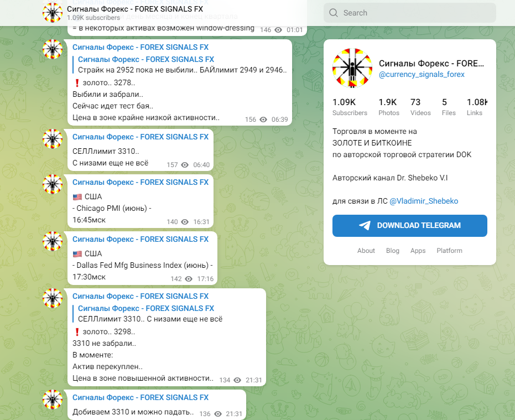
Task: Click avatar beside the Chicago PMI message
Action: tap(53, 184)
